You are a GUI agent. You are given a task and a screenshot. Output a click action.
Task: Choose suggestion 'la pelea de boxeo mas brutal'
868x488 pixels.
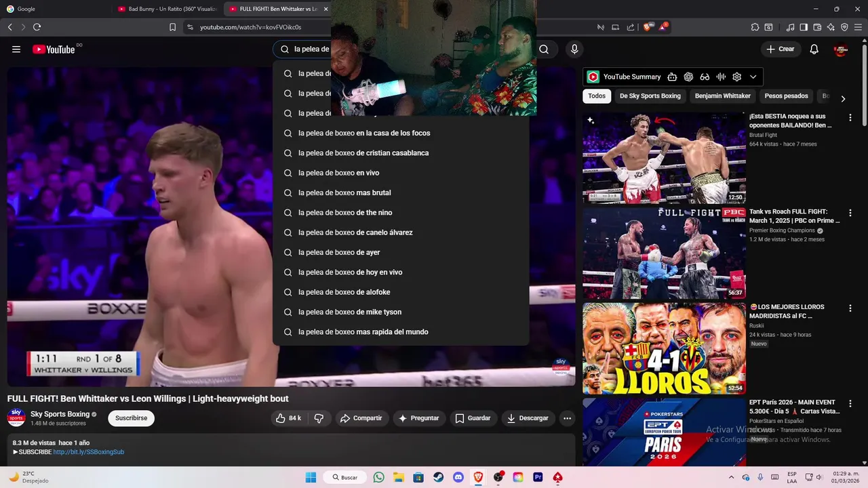401,192
